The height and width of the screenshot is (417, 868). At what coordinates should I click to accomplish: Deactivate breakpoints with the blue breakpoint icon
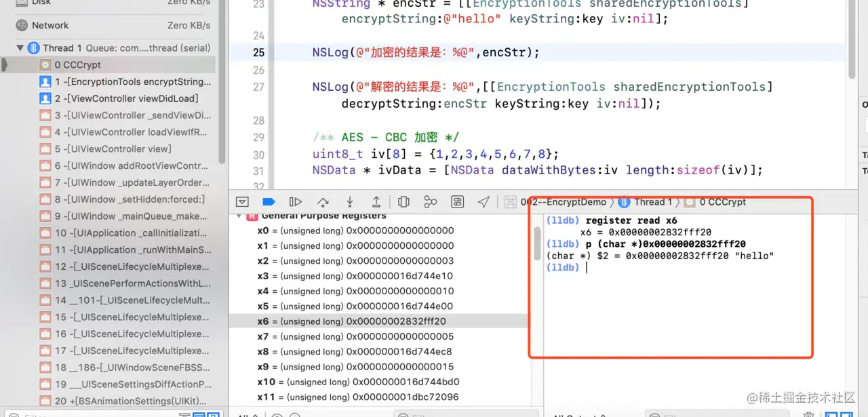point(269,202)
